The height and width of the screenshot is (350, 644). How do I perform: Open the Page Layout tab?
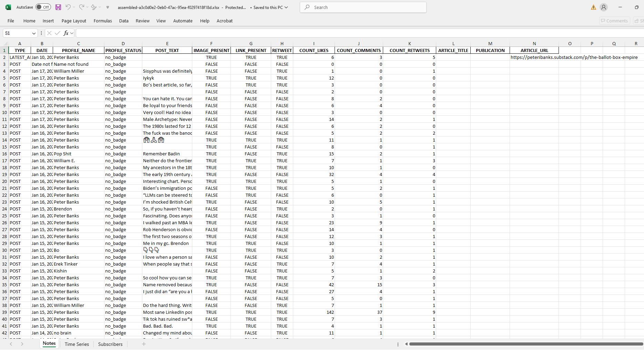click(x=74, y=21)
